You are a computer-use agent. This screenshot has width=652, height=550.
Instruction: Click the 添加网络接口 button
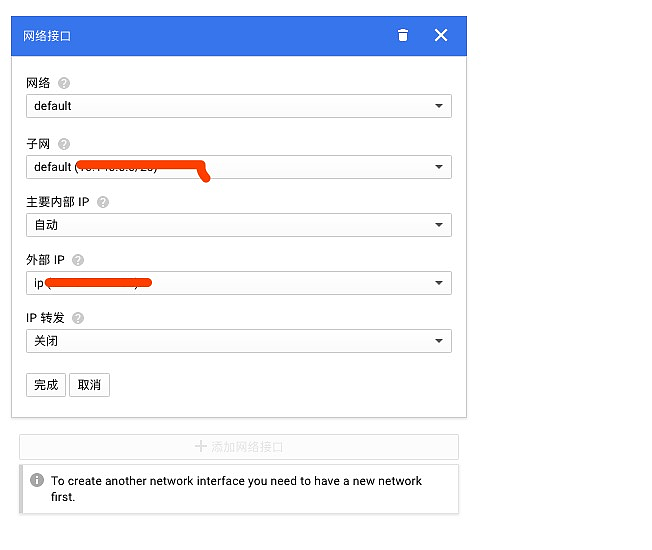[238, 447]
